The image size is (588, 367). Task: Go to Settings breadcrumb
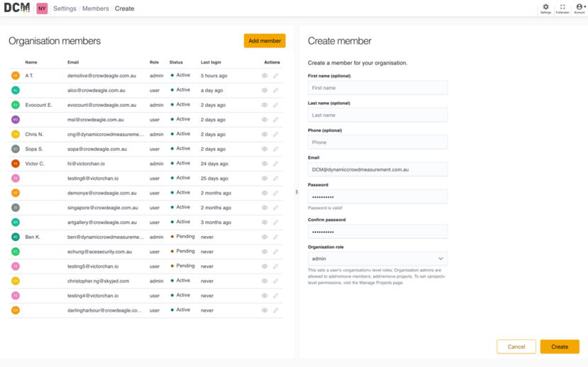tap(65, 9)
